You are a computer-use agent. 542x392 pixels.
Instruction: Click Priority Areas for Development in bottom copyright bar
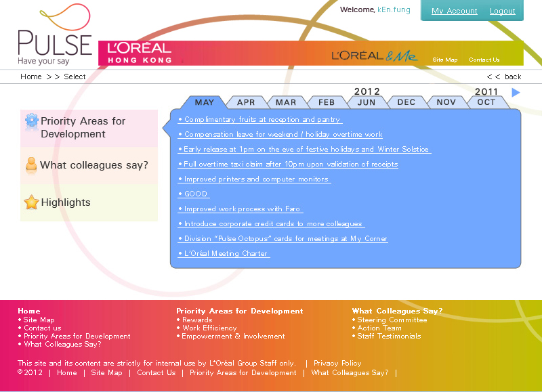pyautogui.click(x=243, y=372)
